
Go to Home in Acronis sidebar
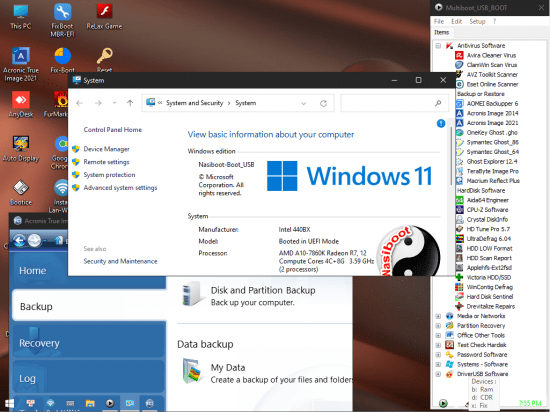pyautogui.click(x=89, y=270)
